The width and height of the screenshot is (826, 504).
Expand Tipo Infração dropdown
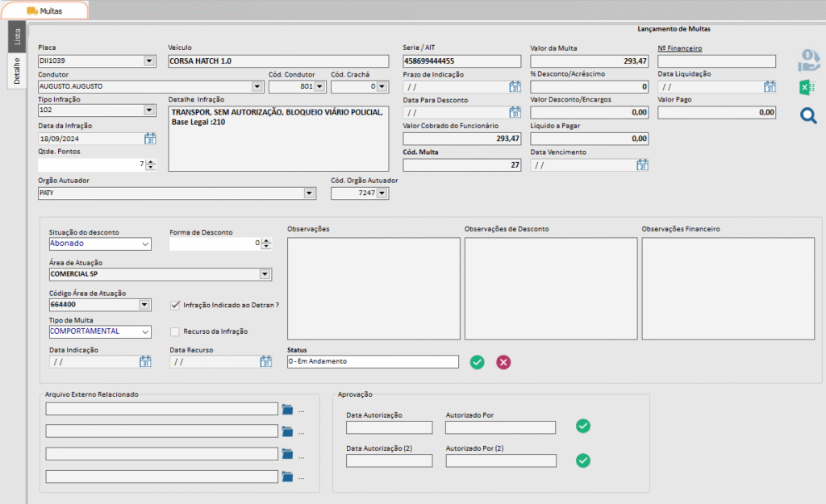(149, 110)
